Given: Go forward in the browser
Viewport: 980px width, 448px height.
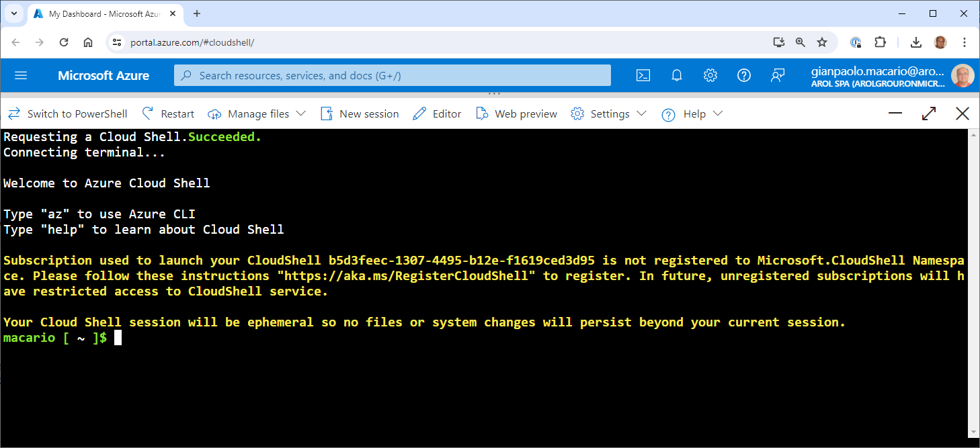Looking at the screenshot, I should coord(40,42).
